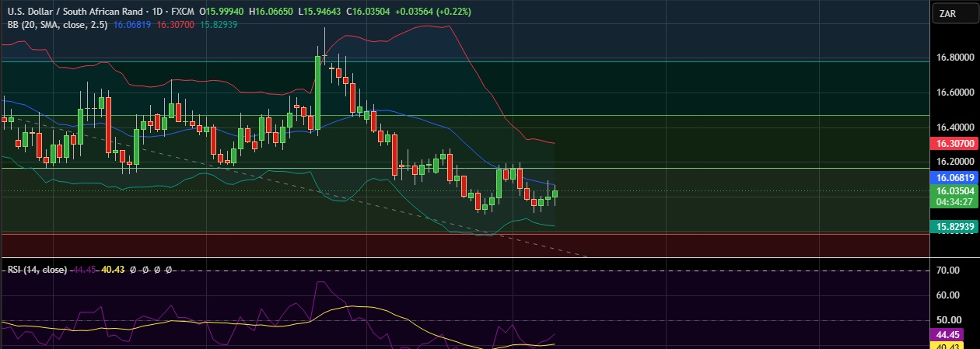The height and width of the screenshot is (349, 980).
Task: Click the yellow 40.43 value in the RSI legend
Action: click(114, 270)
